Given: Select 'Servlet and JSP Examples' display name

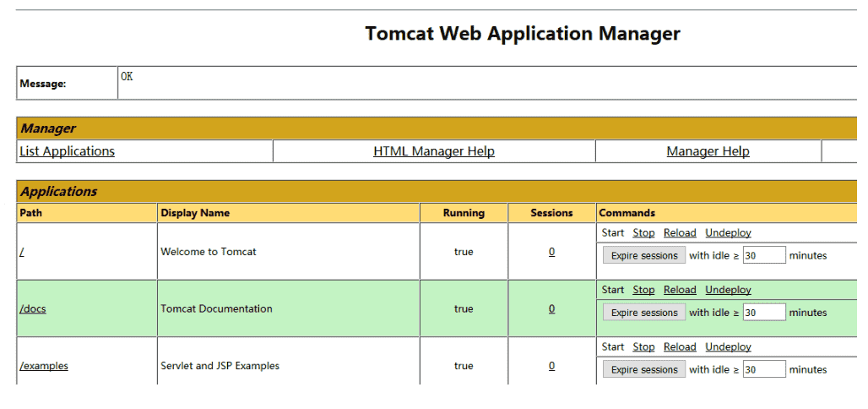Looking at the screenshot, I should [220, 366].
